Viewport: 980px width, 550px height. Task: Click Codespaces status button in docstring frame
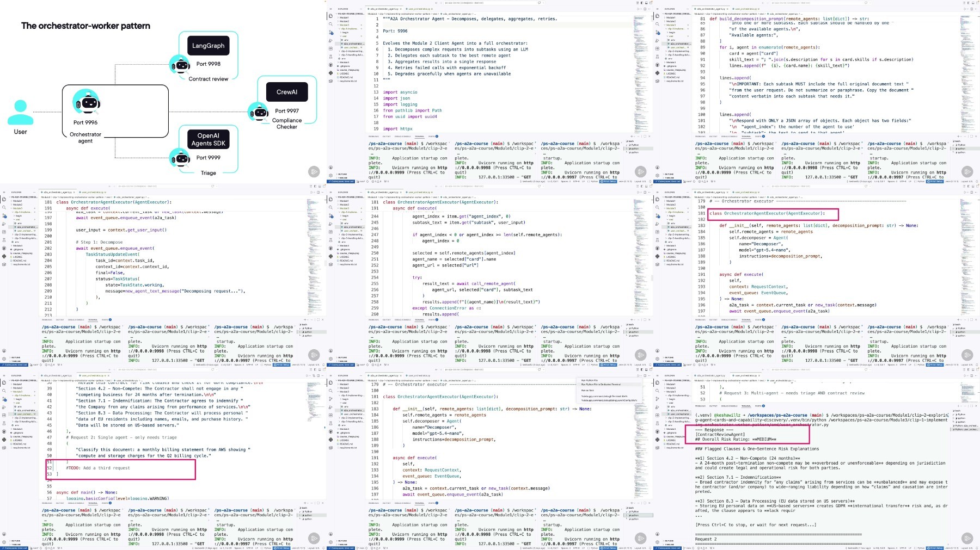click(341, 181)
